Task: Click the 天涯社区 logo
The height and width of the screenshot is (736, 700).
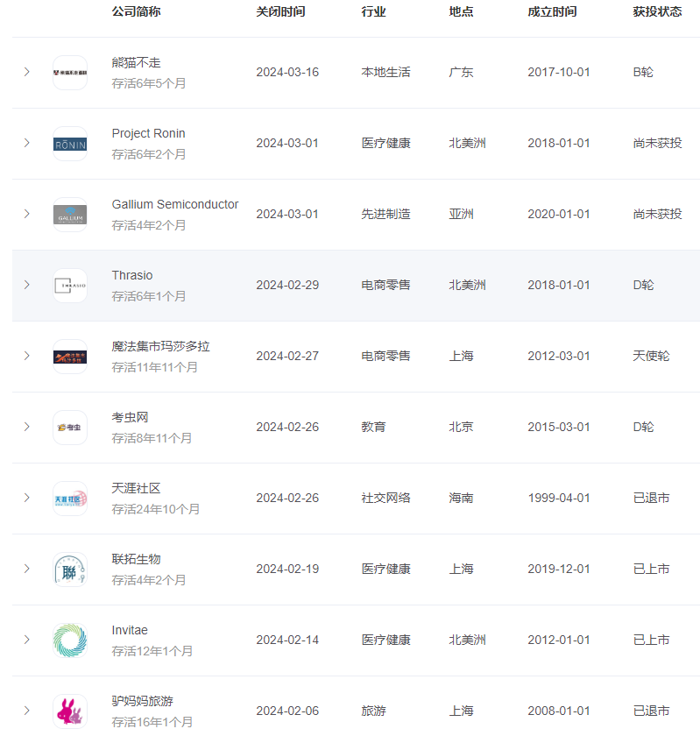Action: pos(70,498)
